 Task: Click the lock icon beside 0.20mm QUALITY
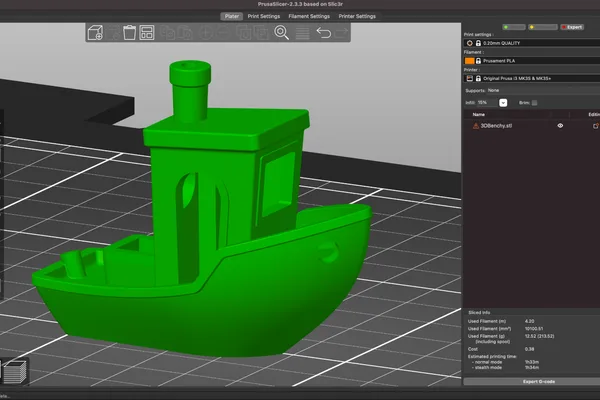coord(478,43)
